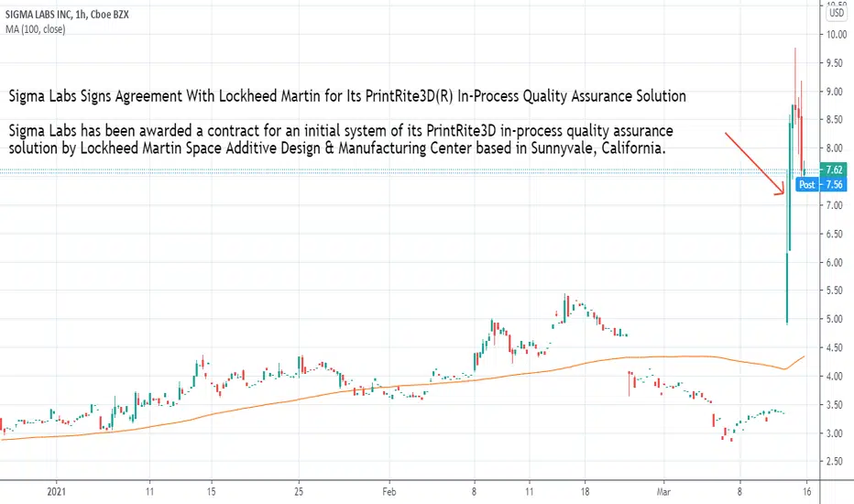Click the 4.00 price axis label
Screen dimensions: 854x504
[x=834, y=377]
